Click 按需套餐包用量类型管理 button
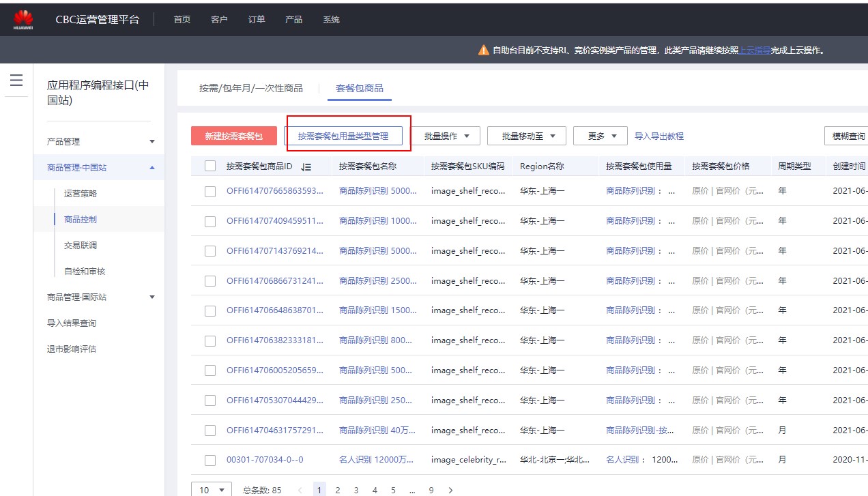 [343, 136]
